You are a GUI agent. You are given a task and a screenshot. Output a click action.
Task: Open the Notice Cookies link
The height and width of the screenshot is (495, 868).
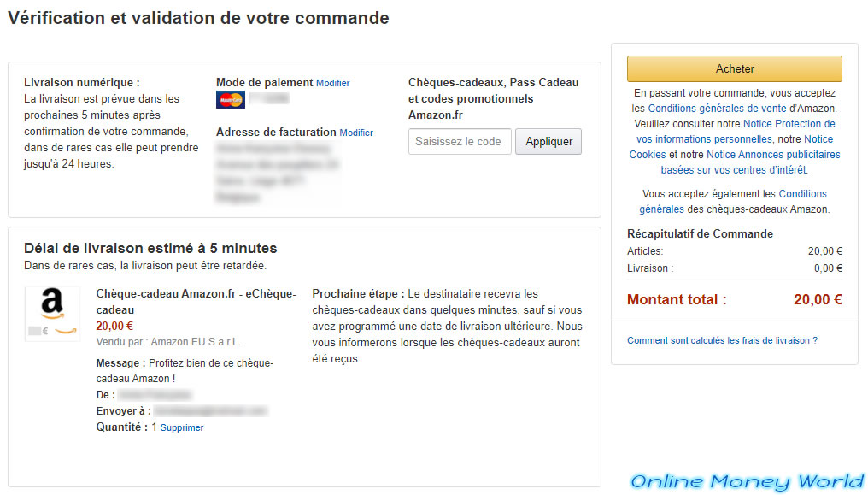click(x=730, y=147)
